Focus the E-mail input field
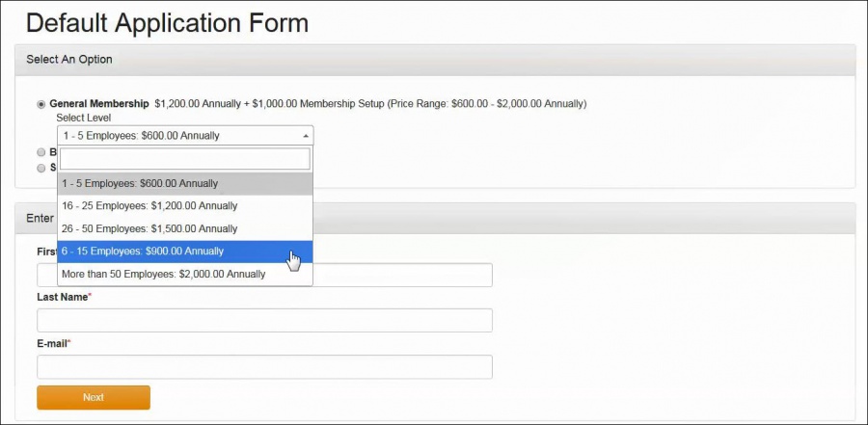Image resolution: width=868 pixels, height=425 pixels. pos(264,367)
